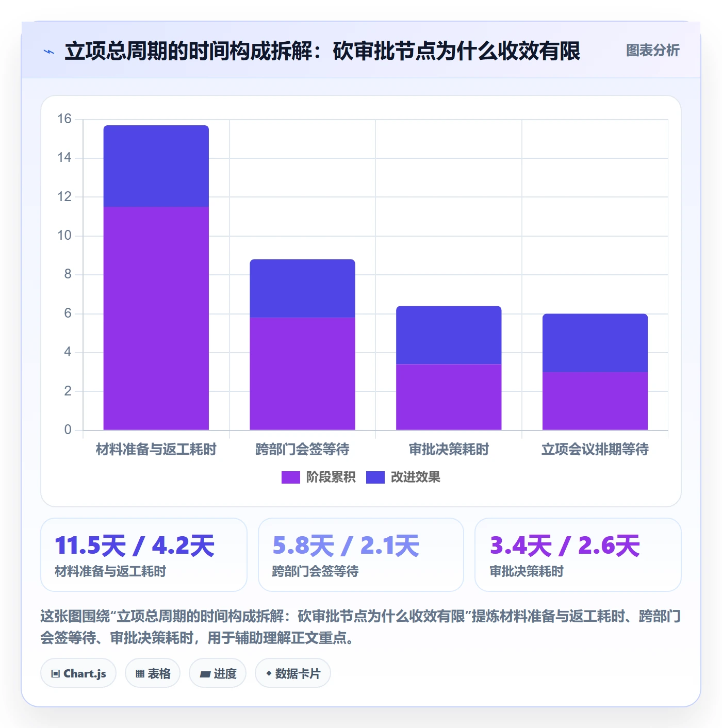Click the y-axis value 10
The height and width of the screenshot is (728, 722).
64,236
